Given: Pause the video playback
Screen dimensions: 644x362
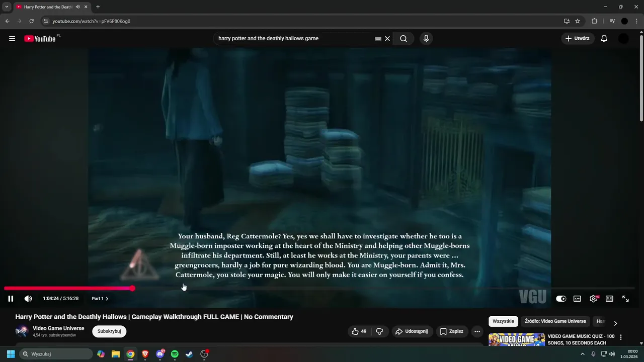Looking at the screenshot, I should pos(11,299).
